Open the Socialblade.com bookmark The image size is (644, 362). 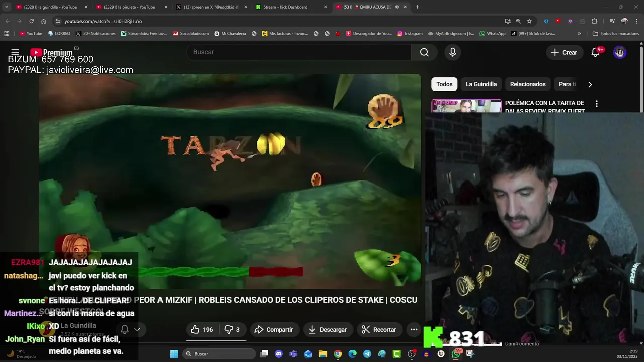click(x=191, y=34)
